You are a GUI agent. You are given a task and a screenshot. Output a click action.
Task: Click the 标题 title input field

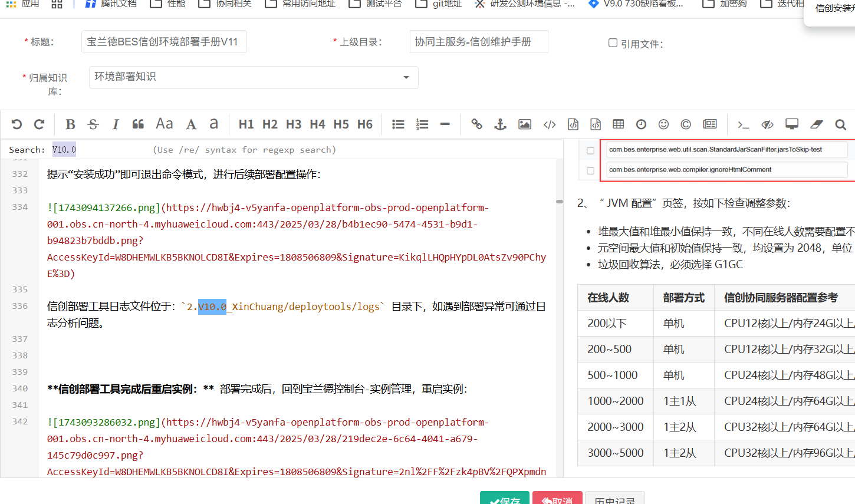(x=164, y=42)
